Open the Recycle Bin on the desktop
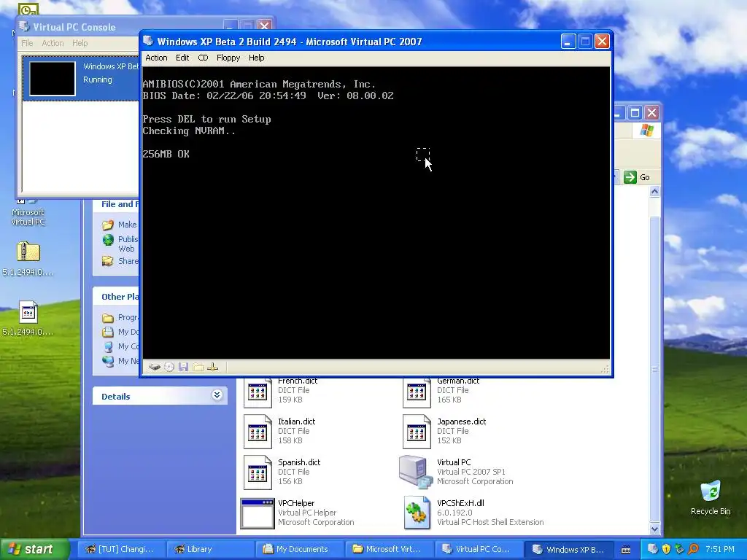This screenshot has width=747, height=560. click(x=711, y=491)
